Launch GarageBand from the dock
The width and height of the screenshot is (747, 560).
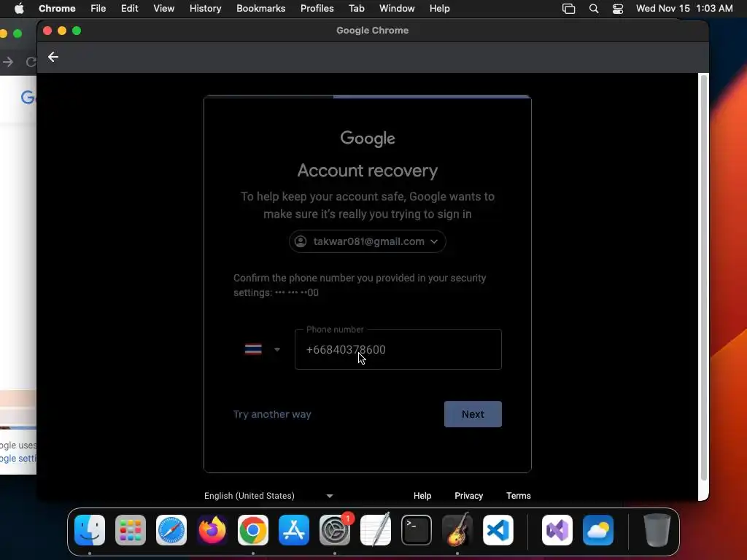tap(457, 530)
